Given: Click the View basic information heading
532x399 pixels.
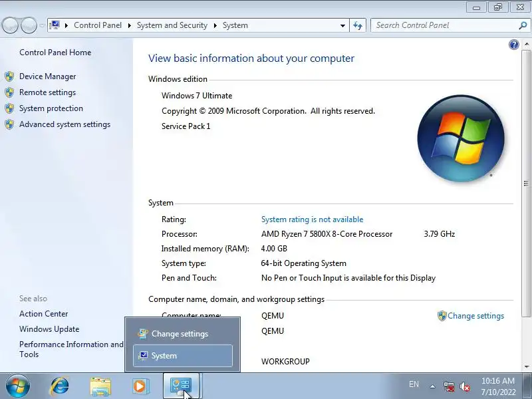Looking at the screenshot, I should pyautogui.click(x=251, y=59).
